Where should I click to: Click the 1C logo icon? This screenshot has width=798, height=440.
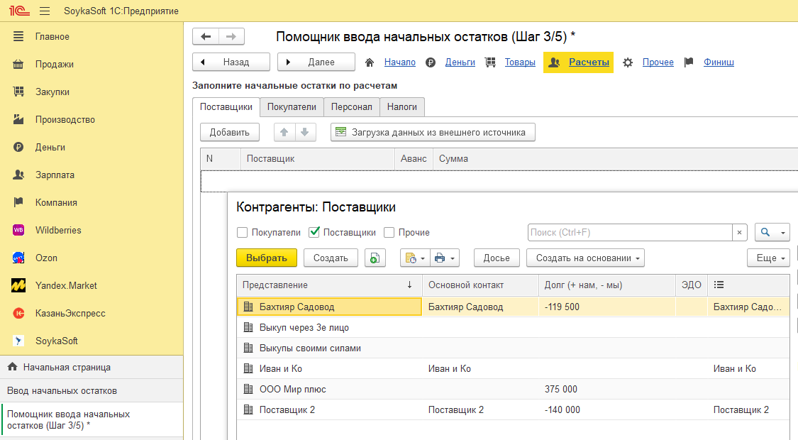coord(19,11)
